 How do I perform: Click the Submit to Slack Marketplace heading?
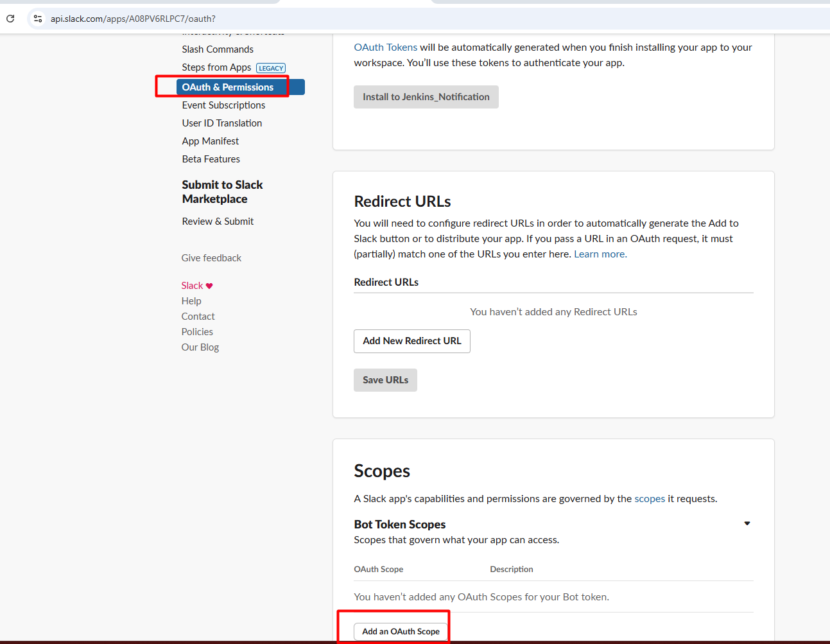point(222,192)
